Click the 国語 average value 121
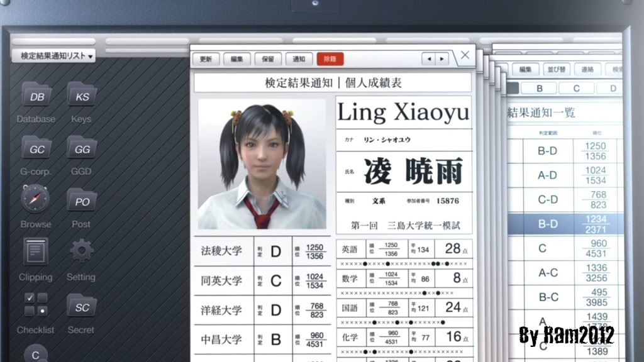The width and height of the screenshot is (644, 362). click(423, 308)
